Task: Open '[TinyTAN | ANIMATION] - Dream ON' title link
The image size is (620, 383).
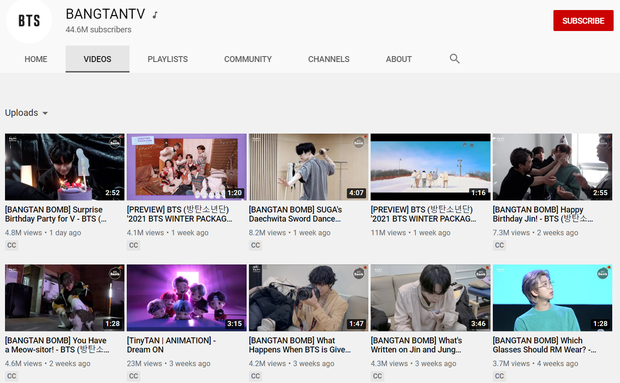Action: point(171,345)
